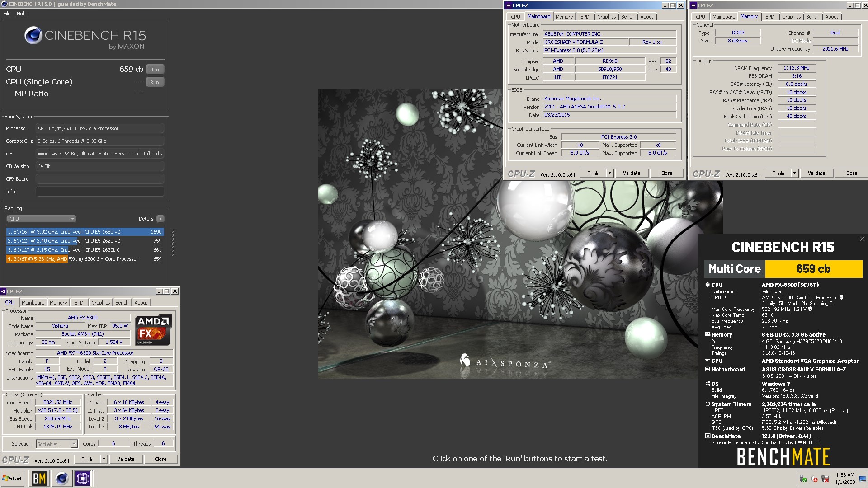Click the AMD FX Unlocked logo in CPU-Z
This screenshot has width=868, height=488.
click(x=154, y=330)
